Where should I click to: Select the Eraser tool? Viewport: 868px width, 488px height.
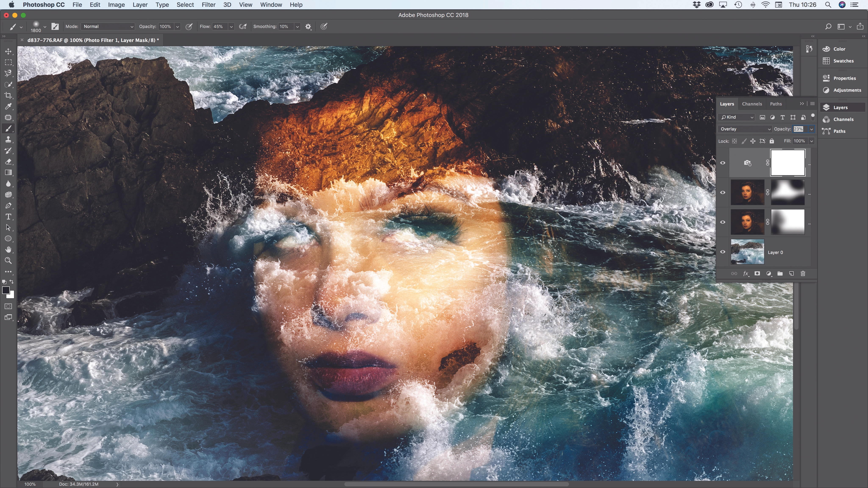pos(8,162)
